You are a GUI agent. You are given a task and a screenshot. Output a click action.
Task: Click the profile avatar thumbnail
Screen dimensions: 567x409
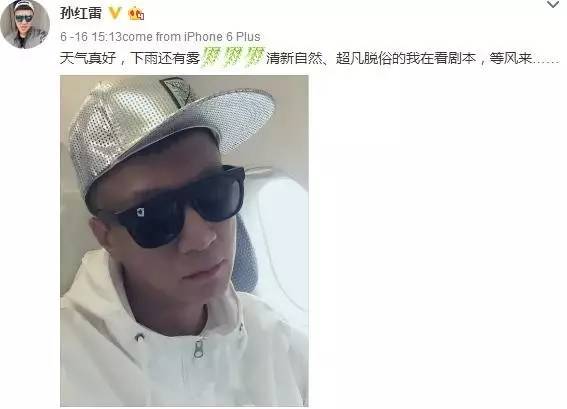[25, 24]
